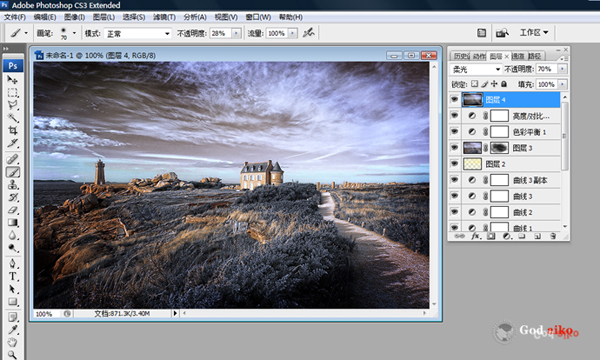Select the Pen tool
The image size is (600, 360).
pos(13,264)
